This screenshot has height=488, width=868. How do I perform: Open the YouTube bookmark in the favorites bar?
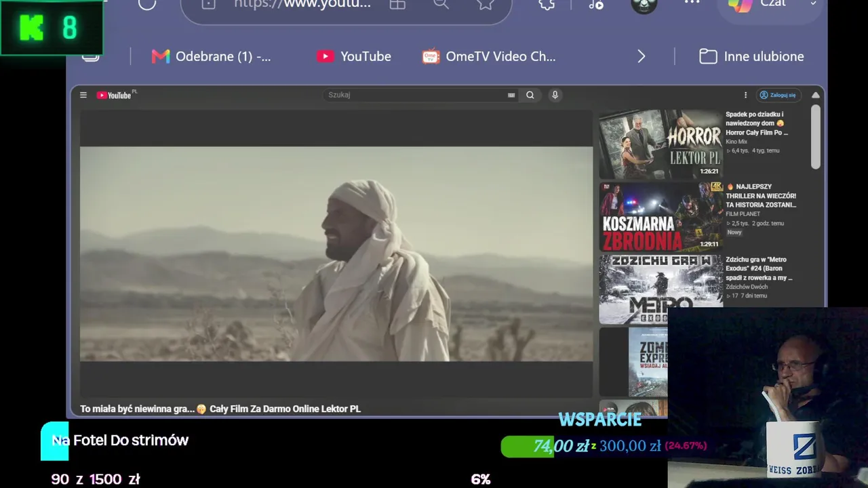353,56
